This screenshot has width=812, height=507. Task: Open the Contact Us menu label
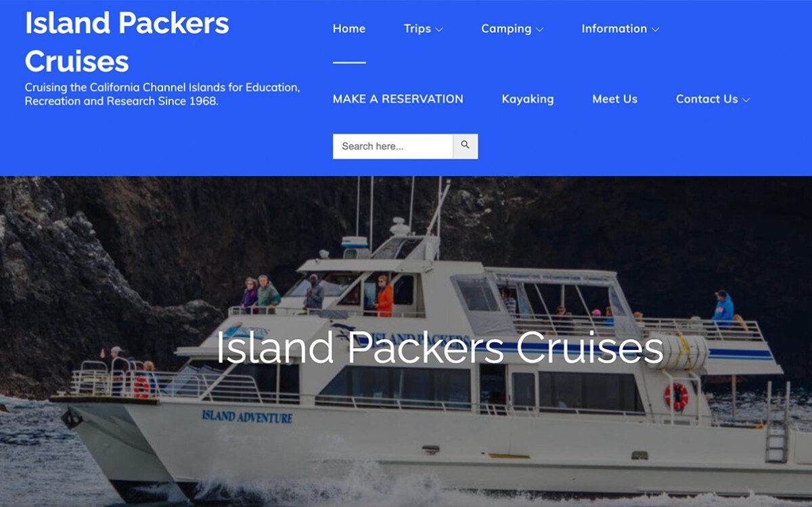pos(707,99)
